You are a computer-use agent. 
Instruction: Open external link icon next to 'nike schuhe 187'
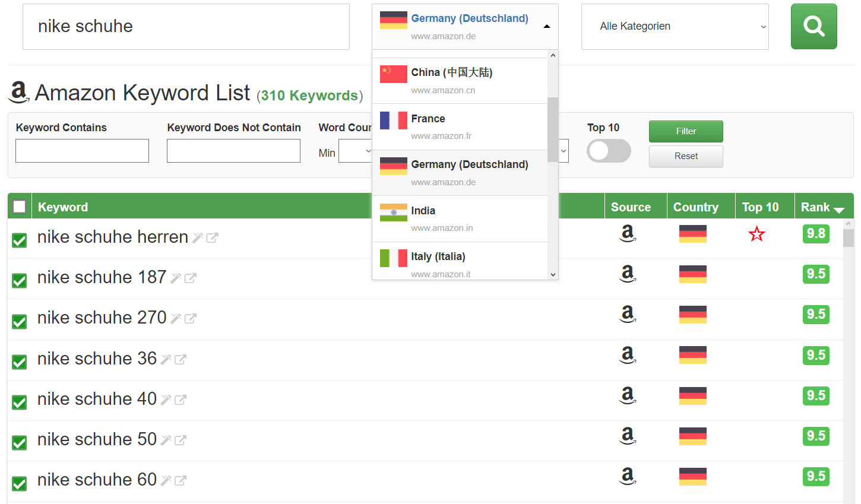tap(189, 277)
